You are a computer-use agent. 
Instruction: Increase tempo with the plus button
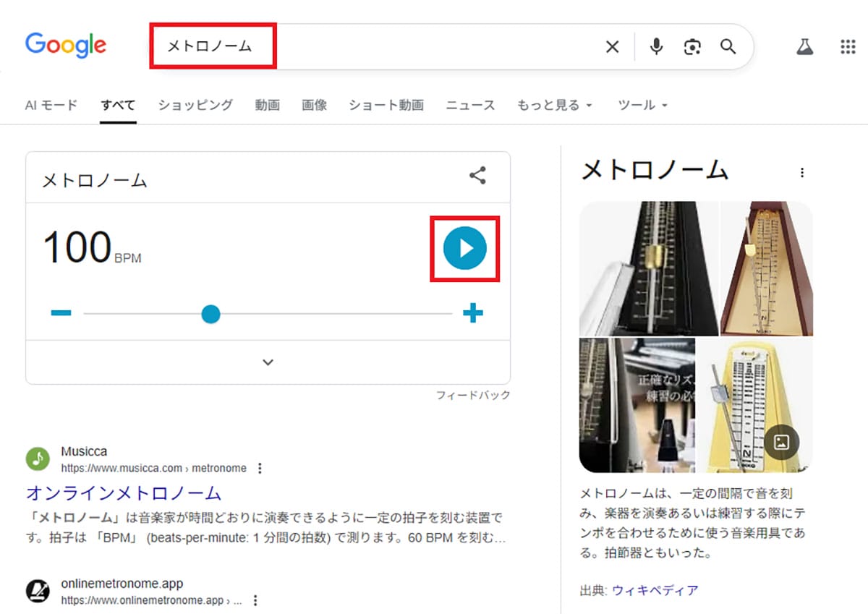click(473, 312)
